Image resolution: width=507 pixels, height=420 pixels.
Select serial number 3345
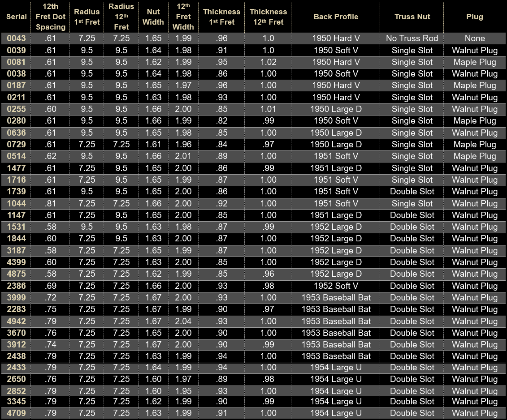click(17, 401)
